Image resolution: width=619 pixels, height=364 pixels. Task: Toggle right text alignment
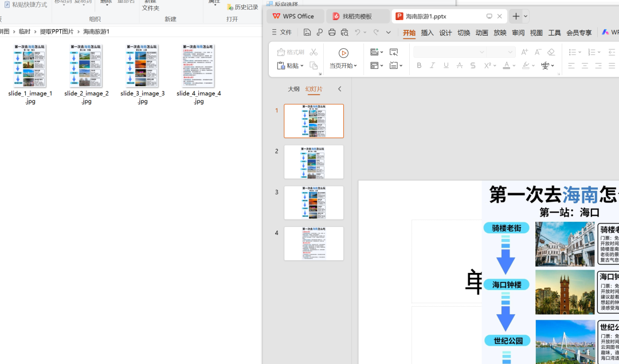tap(598, 65)
